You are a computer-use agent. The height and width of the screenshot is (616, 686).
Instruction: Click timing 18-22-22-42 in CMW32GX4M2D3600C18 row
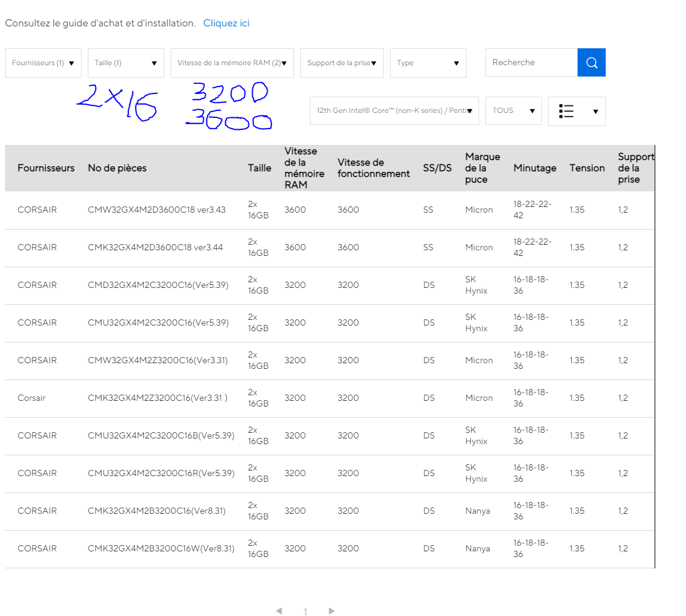point(532,210)
